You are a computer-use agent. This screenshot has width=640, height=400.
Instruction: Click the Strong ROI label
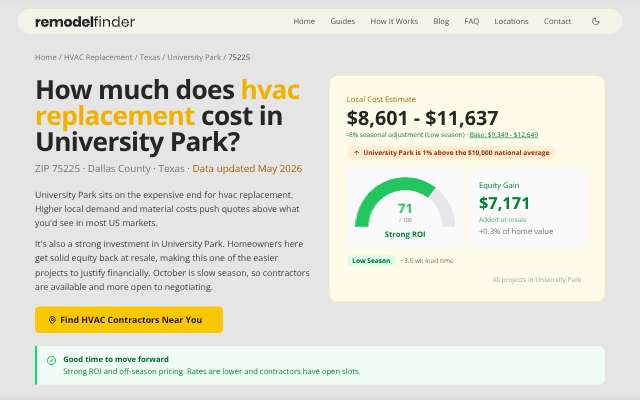pyautogui.click(x=404, y=234)
